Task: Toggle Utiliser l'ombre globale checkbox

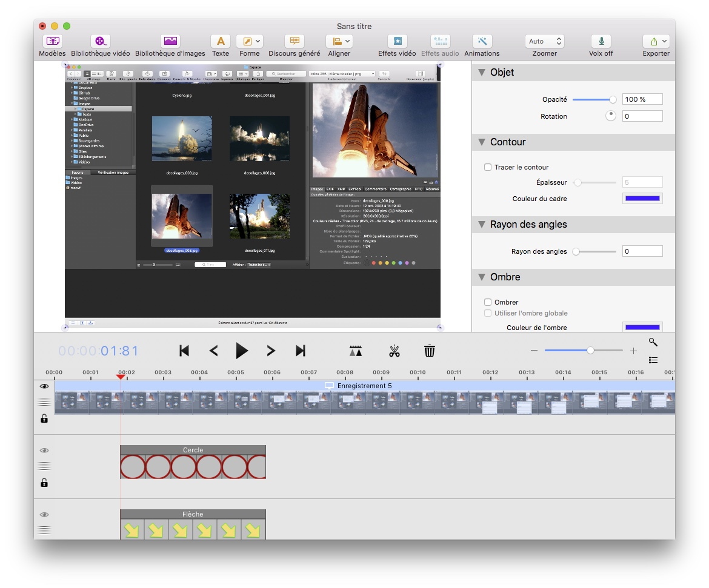Action: point(488,313)
